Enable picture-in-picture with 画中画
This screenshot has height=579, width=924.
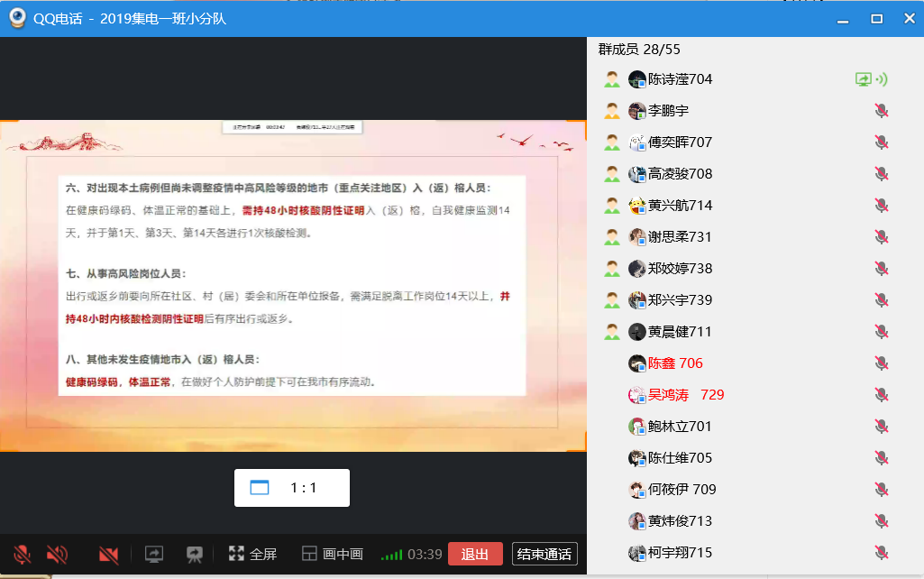[x=332, y=554]
